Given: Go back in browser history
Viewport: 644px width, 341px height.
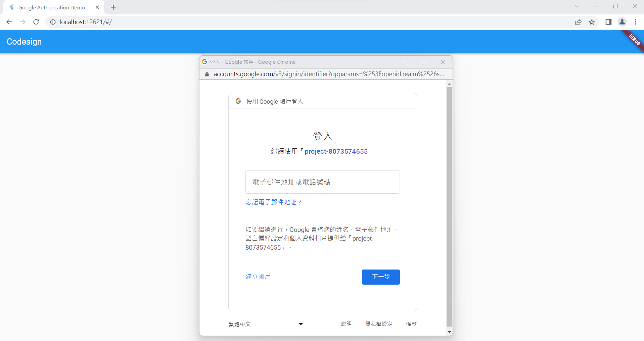Looking at the screenshot, I should click(x=9, y=22).
